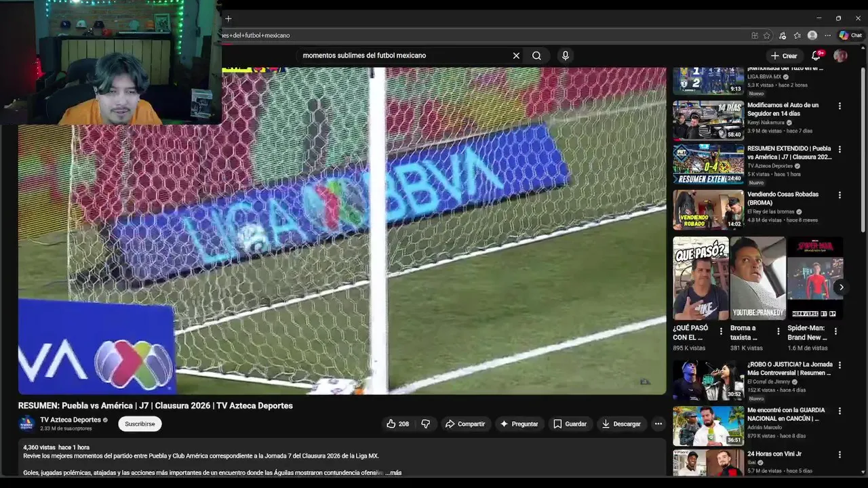The width and height of the screenshot is (868, 488).
Task: Open options for Me encontré con la GUARDIA video
Action: 840,411
